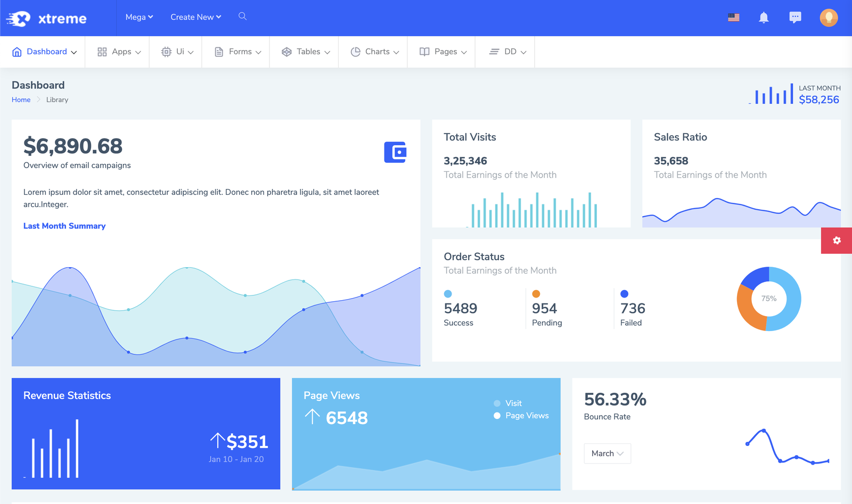Click the up arrow next to 6548
Image resolution: width=852 pixels, height=504 pixels.
(x=313, y=416)
